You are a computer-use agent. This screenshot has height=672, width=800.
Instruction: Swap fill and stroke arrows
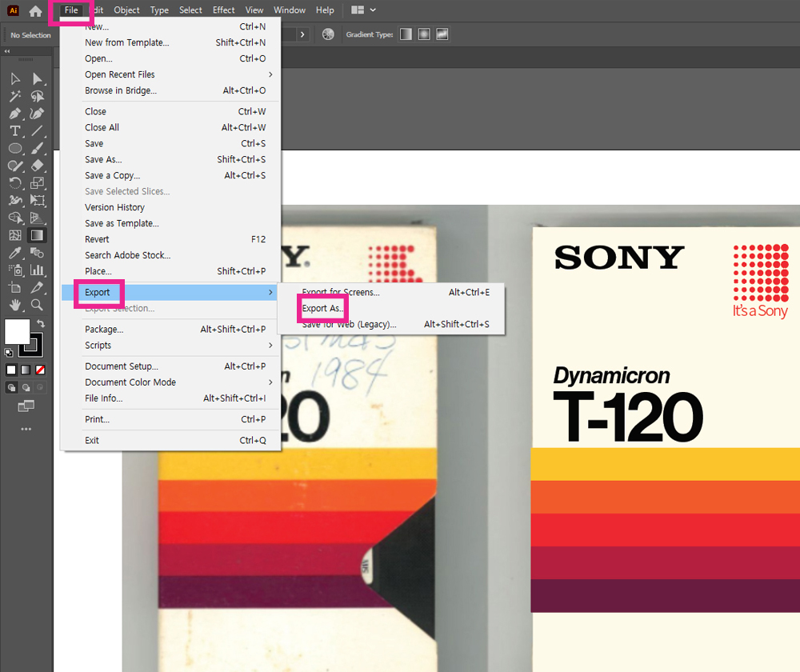click(41, 323)
